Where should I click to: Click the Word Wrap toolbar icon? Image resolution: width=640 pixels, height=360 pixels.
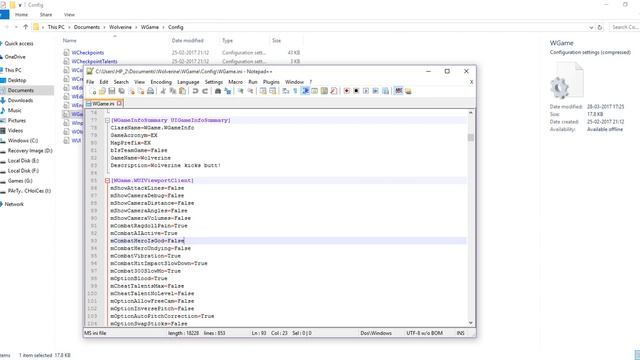(x=285, y=91)
